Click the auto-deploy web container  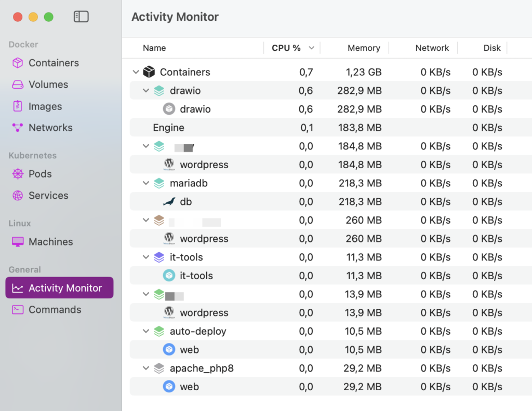click(189, 350)
